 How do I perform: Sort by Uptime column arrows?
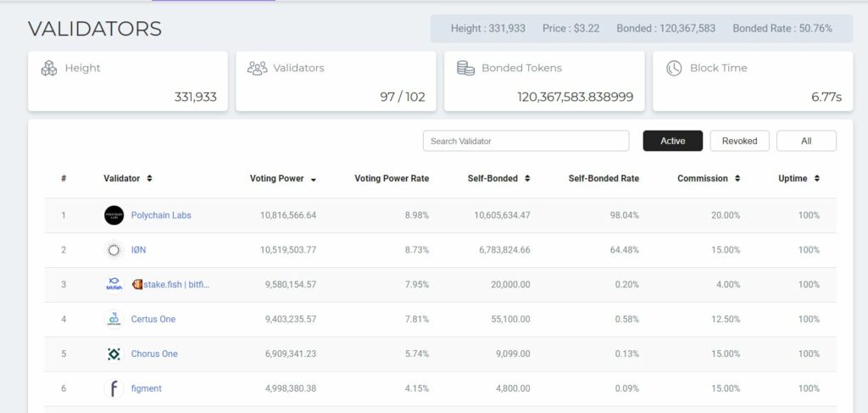[x=817, y=178]
